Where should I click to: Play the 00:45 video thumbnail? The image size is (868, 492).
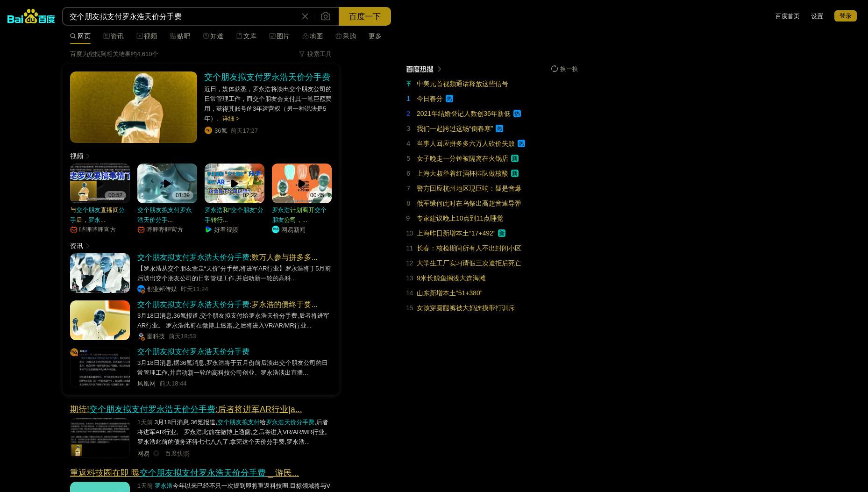point(302,183)
